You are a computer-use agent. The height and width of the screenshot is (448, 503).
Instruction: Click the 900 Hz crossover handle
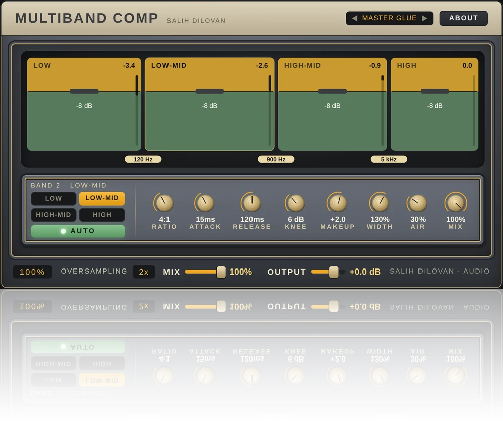click(x=276, y=159)
